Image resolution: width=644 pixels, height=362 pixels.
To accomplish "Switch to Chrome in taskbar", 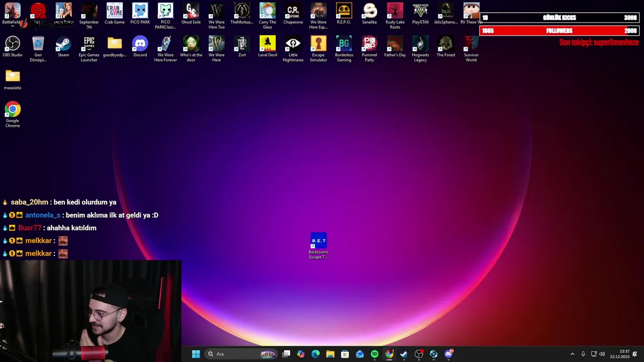I will pyautogui.click(x=389, y=354).
